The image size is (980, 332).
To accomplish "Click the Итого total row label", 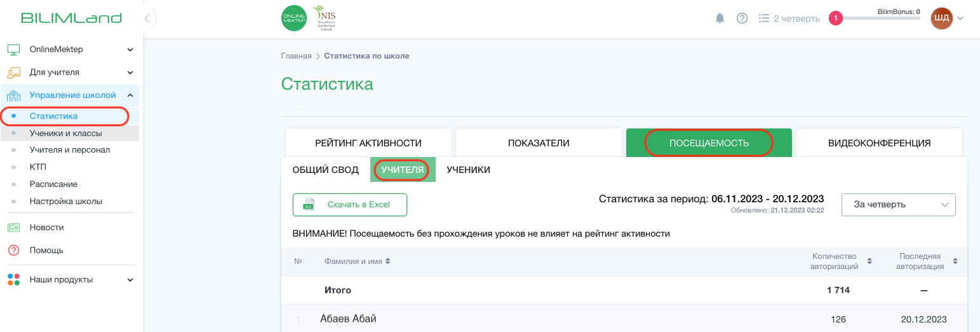I will (338, 290).
